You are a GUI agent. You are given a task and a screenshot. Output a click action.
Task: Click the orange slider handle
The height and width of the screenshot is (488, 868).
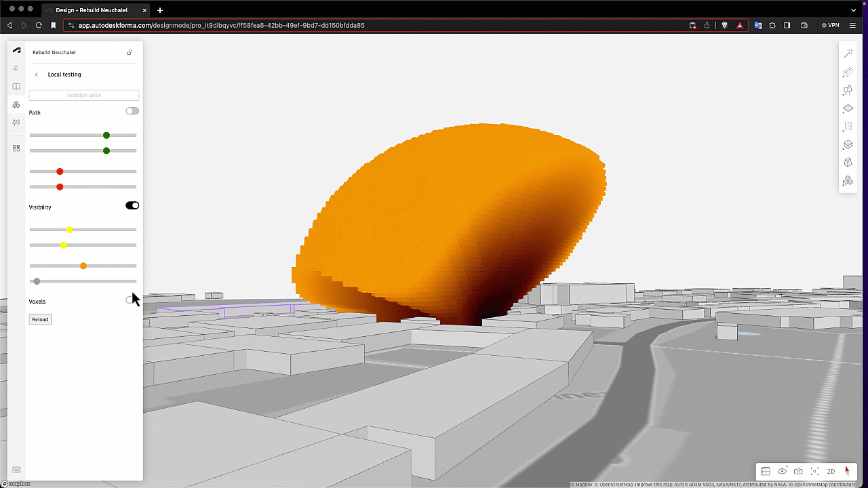83,266
